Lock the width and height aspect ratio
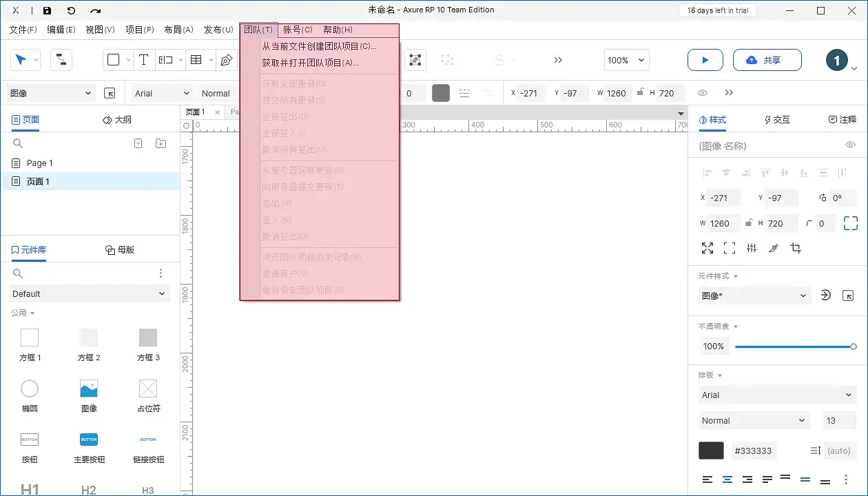The width and height of the screenshot is (868, 496). 748,223
